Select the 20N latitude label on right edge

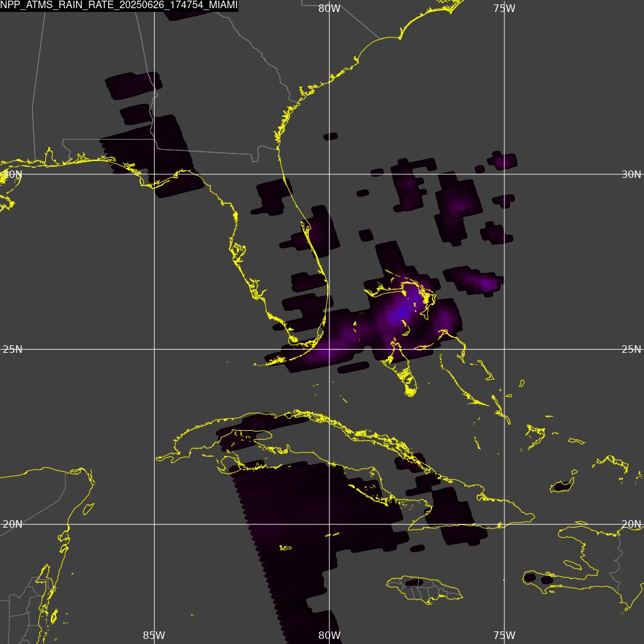[x=631, y=524]
